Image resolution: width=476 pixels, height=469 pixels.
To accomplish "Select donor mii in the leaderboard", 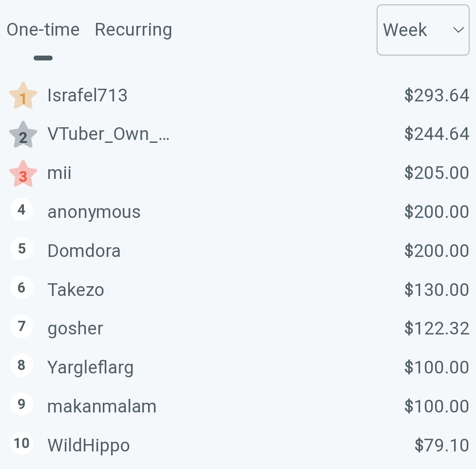I will pos(59,173).
